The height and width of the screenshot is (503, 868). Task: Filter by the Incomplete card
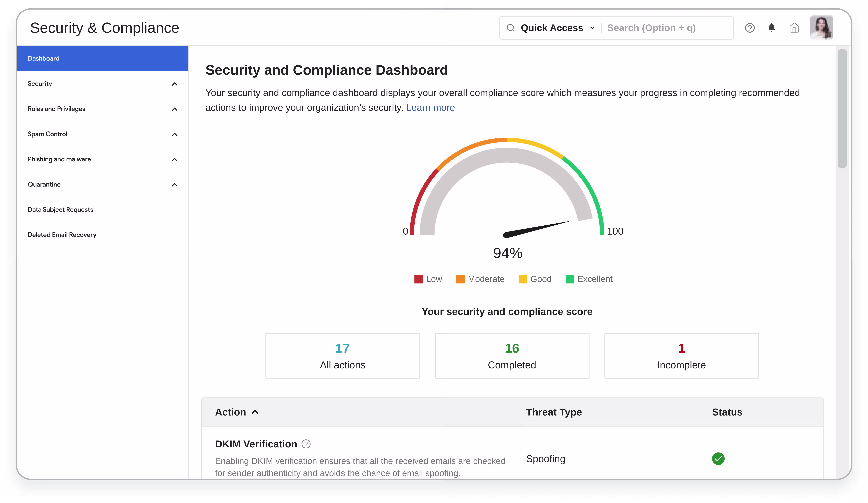tap(681, 356)
